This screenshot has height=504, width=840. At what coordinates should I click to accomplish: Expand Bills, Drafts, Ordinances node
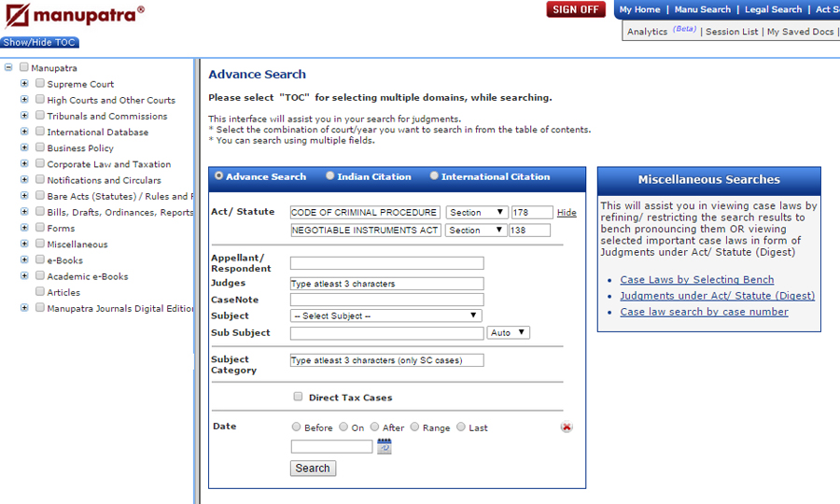coord(24,212)
